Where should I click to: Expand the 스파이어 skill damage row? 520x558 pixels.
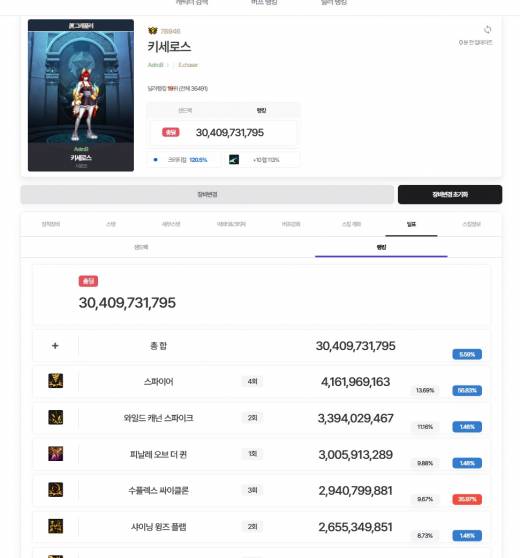coord(261,382)
